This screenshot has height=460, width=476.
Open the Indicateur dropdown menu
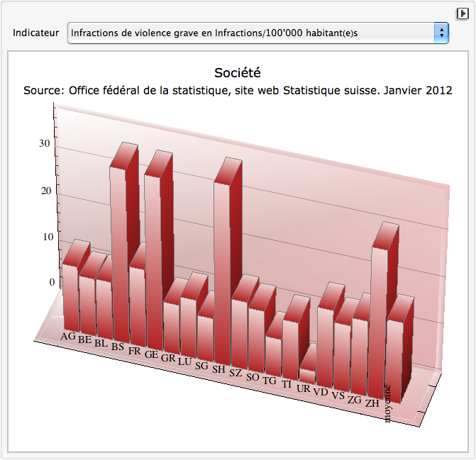click(258, 33)
